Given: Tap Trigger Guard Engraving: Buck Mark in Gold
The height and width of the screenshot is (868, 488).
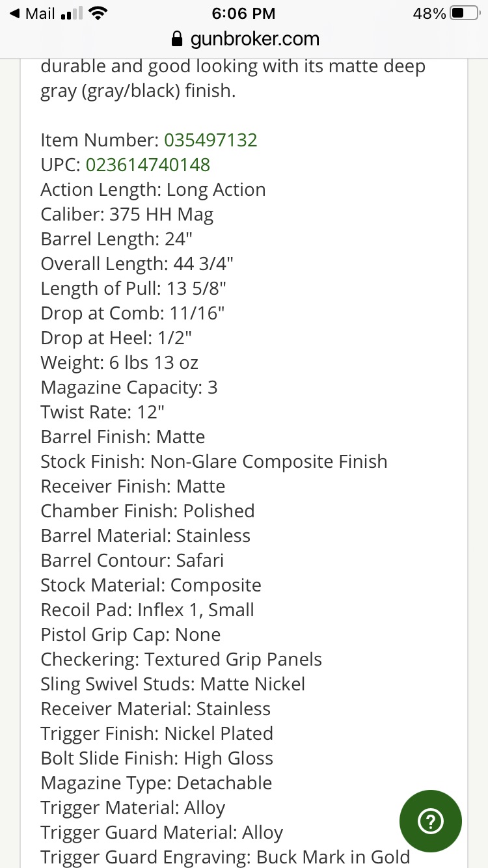Looking at the screenshot, I should (225, 857).
